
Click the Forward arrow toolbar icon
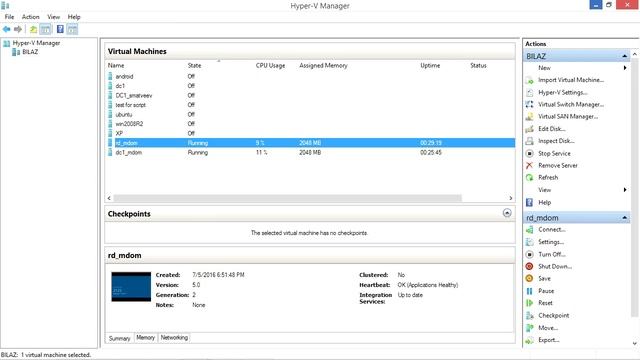(x=18, y=29)
